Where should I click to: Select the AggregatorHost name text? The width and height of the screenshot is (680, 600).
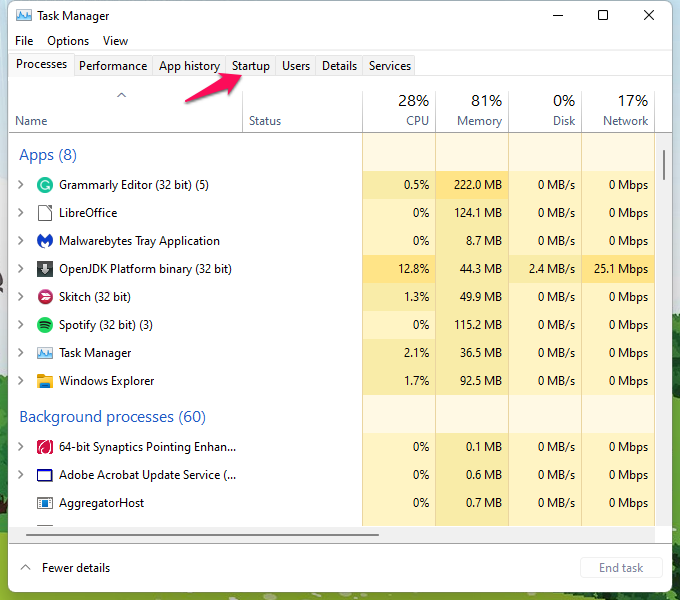(101, 503)
